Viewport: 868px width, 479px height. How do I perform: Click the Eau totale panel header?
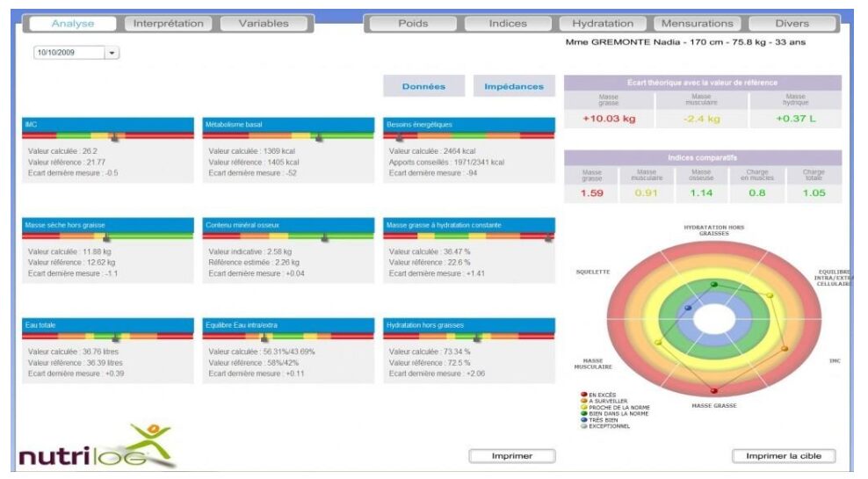(108, 325)
